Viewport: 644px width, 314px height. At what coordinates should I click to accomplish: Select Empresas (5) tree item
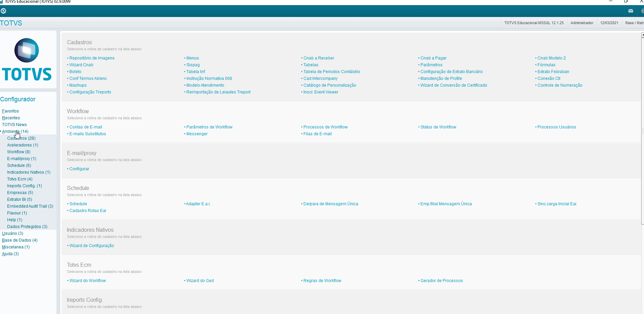[20, 193]
